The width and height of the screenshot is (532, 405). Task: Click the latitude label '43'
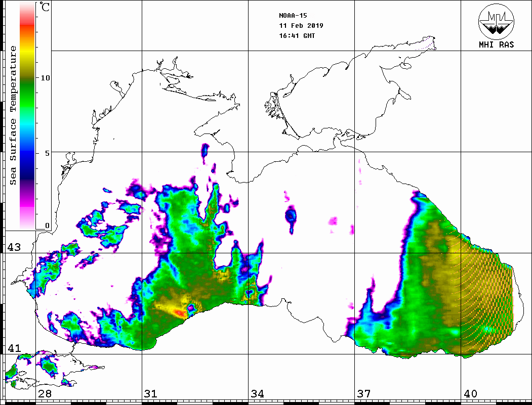click(x=14, y=247)
